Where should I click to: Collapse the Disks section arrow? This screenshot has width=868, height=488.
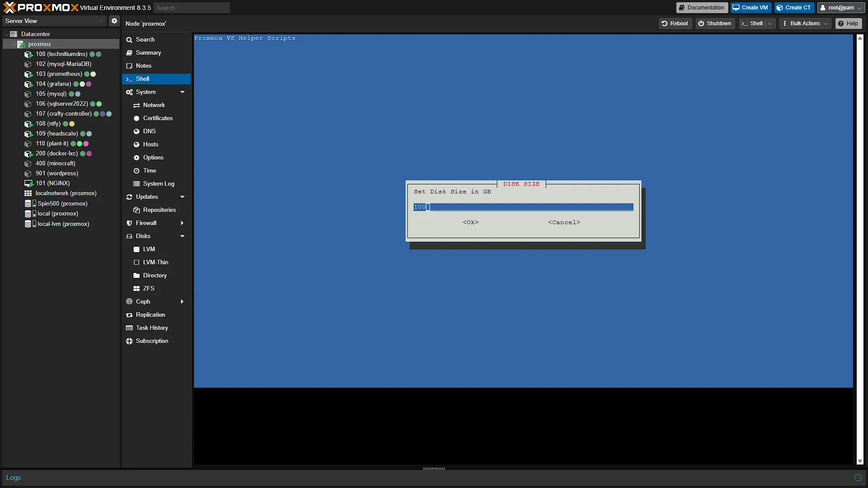pyautogui.click(x=183, y=236)
